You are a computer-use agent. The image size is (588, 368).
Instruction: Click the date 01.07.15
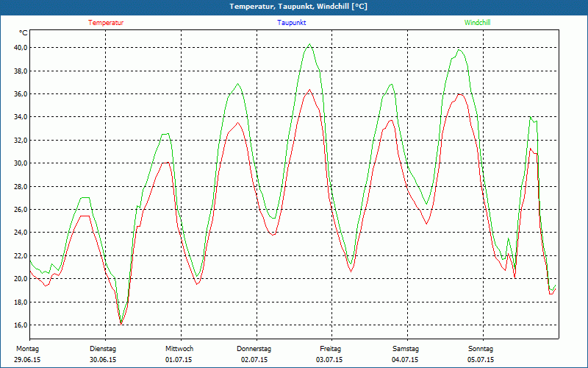point(179,360)
